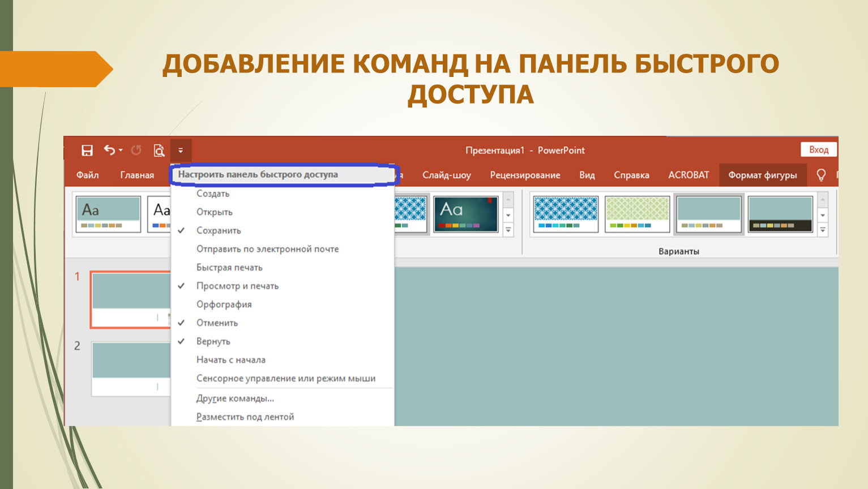Click the Undo arrow icon
Viewport: 868px width, 489px height.
click(109, 150)
